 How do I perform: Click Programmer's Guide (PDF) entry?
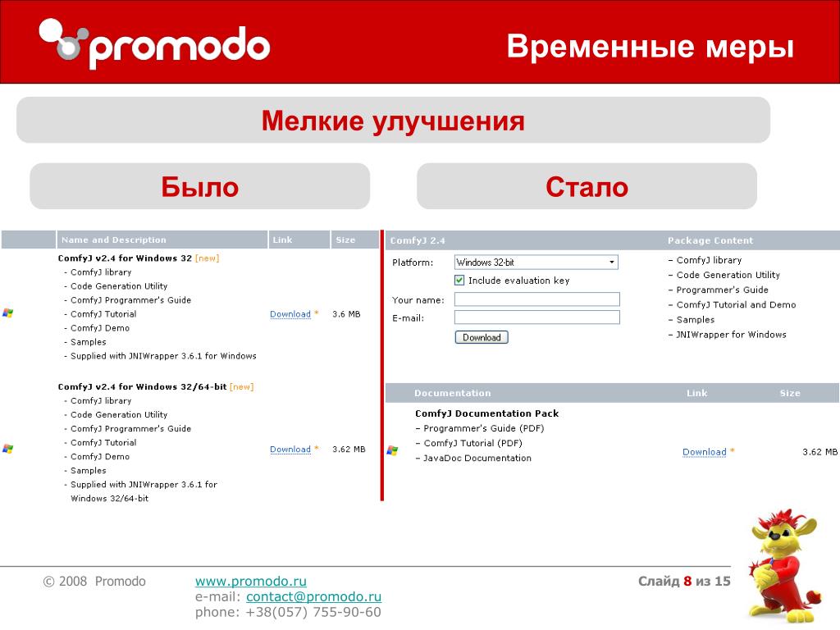pyautogui.click(x=484, y=428)
